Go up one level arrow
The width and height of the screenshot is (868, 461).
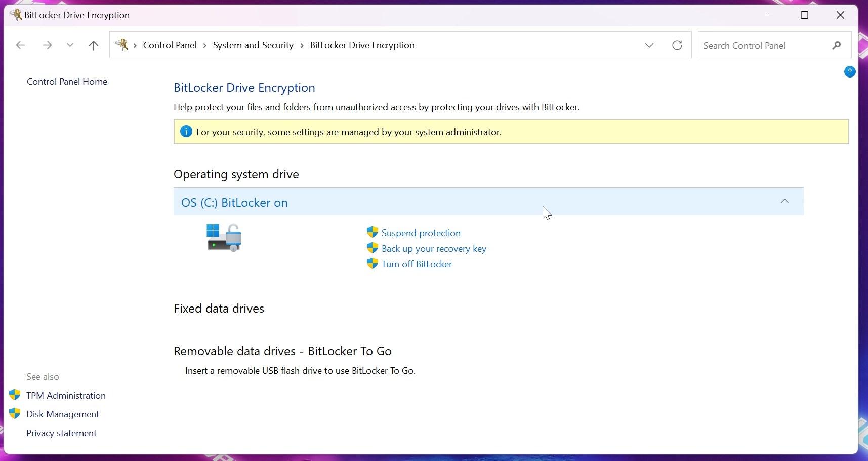click(x=94, y=46)
